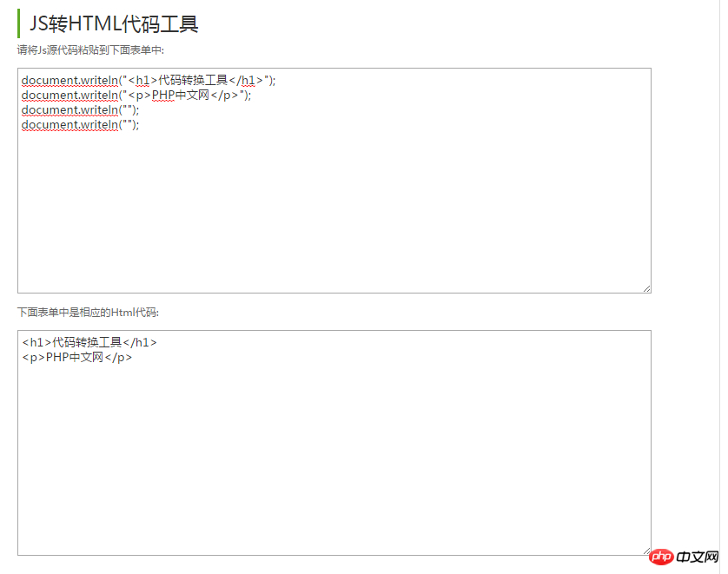The width and height of the screenshot is (728, 574).
Task: Click the underlined PHP link in the second line
Action: point(163,95)
